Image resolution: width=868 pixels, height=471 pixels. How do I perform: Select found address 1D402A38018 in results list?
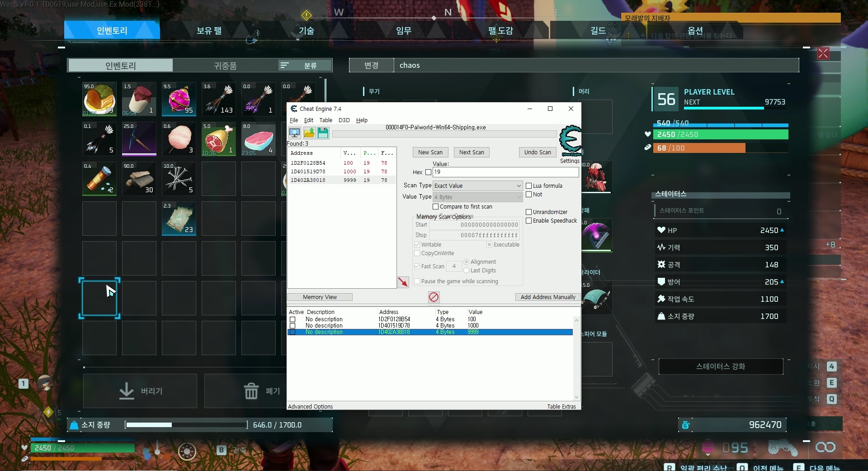pyautogui.click(x=342, y=180)
